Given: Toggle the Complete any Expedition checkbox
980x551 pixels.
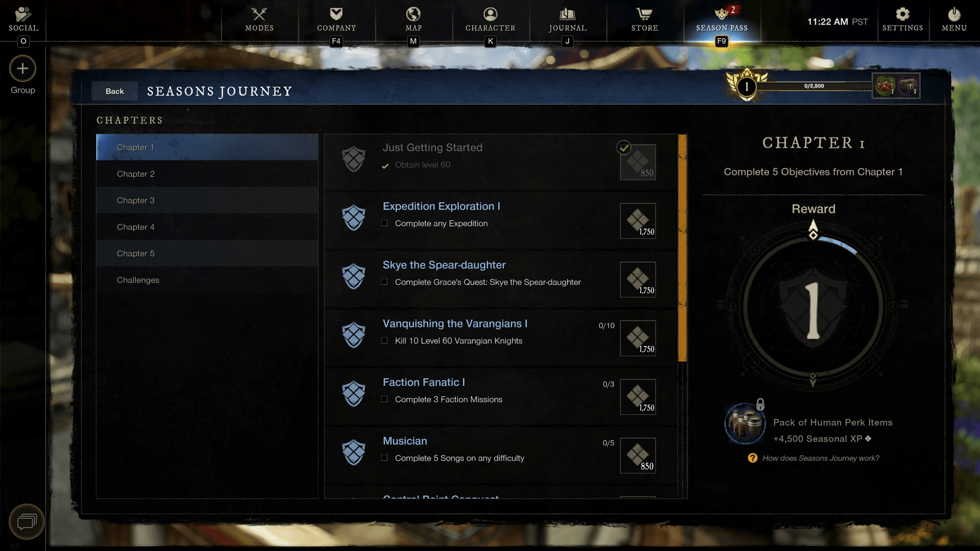Looking at the screenshot, I should tap(384, 223).
